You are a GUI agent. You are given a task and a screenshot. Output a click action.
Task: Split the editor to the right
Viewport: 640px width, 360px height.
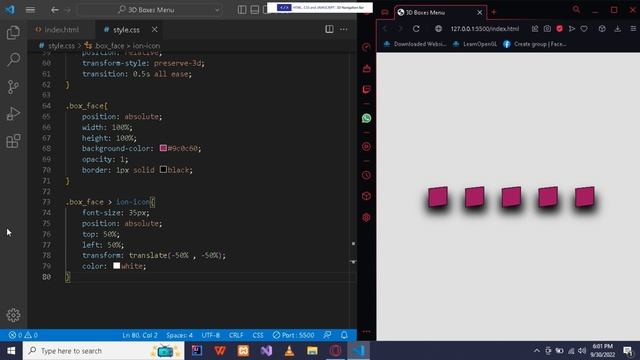point(329,29)
